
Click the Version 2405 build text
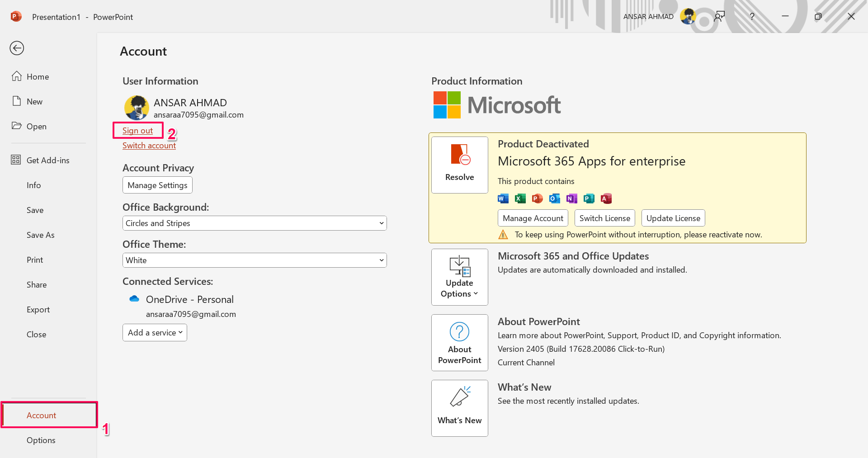tap(581, 349)
